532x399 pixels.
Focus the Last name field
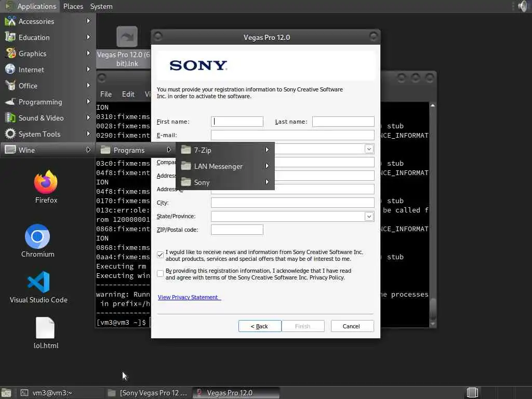tap(343, 122)
